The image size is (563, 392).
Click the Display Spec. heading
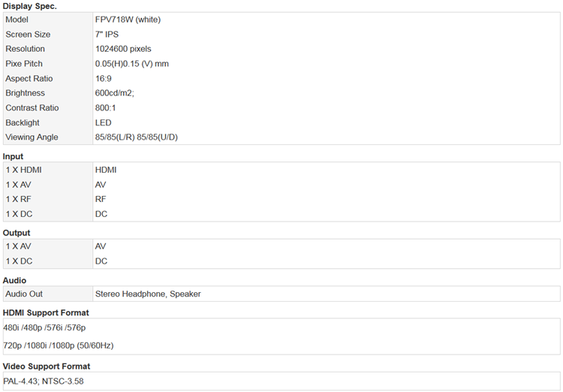pos(29,6)
